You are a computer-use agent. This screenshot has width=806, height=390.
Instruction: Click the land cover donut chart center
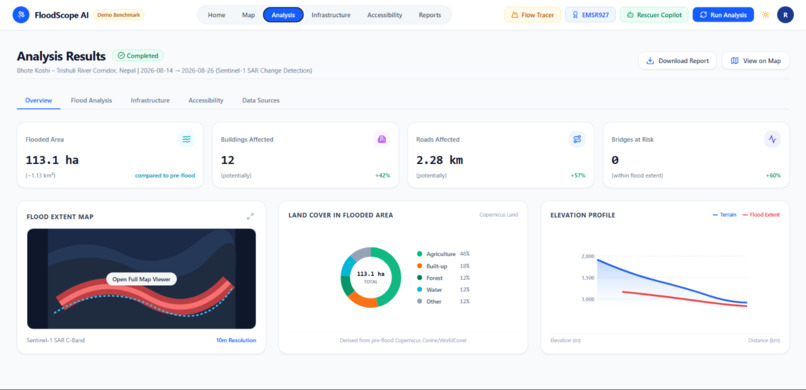(371, 277)
